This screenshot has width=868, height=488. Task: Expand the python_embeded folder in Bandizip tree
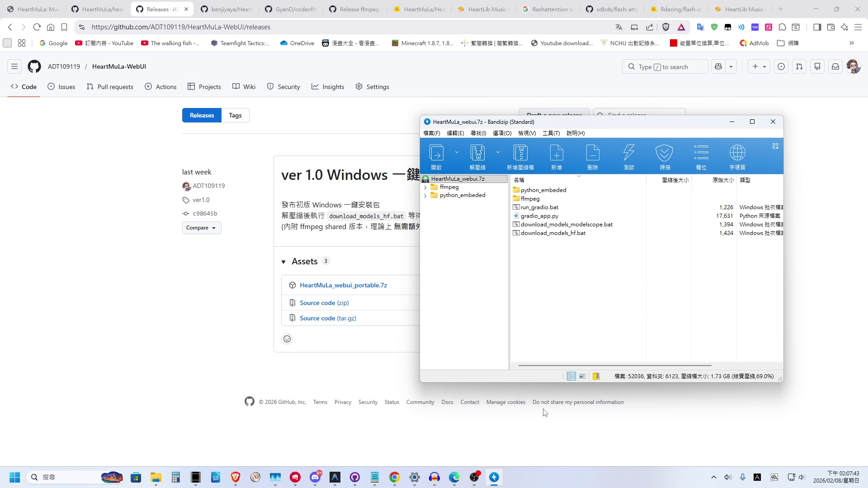[x=425, y=195]
